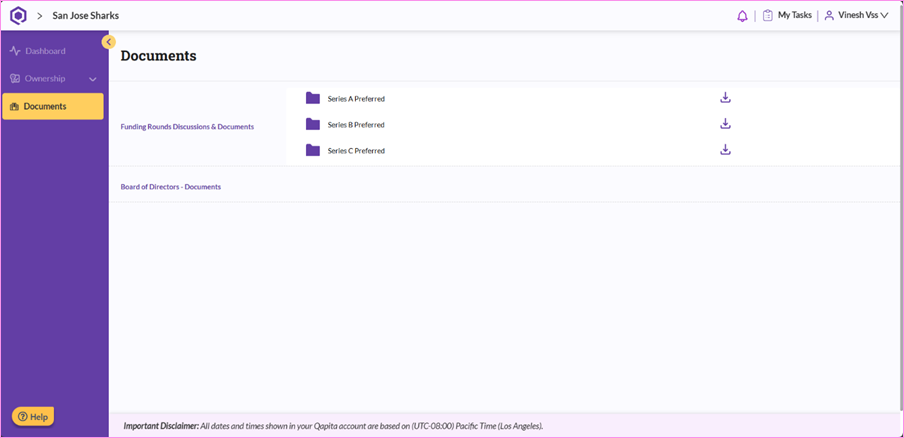
Task: Select Documents in the sidebar
Action: [x=53, y=107]
